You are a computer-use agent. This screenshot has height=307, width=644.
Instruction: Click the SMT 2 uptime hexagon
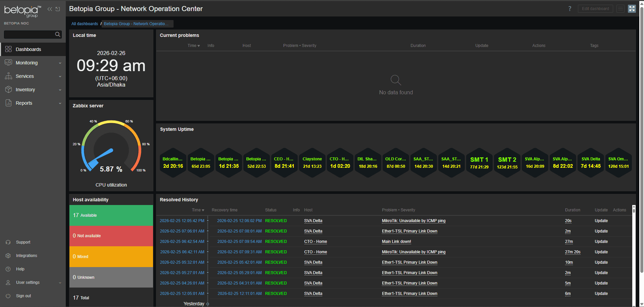(507, 163)
